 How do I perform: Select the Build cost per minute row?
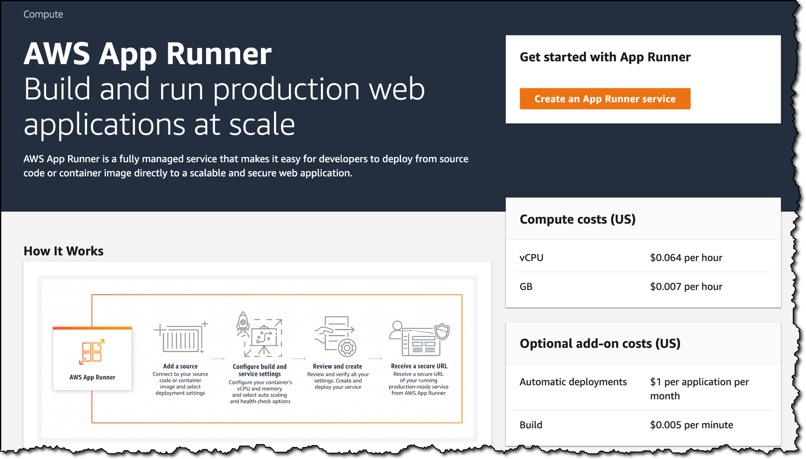click(643, 425)
